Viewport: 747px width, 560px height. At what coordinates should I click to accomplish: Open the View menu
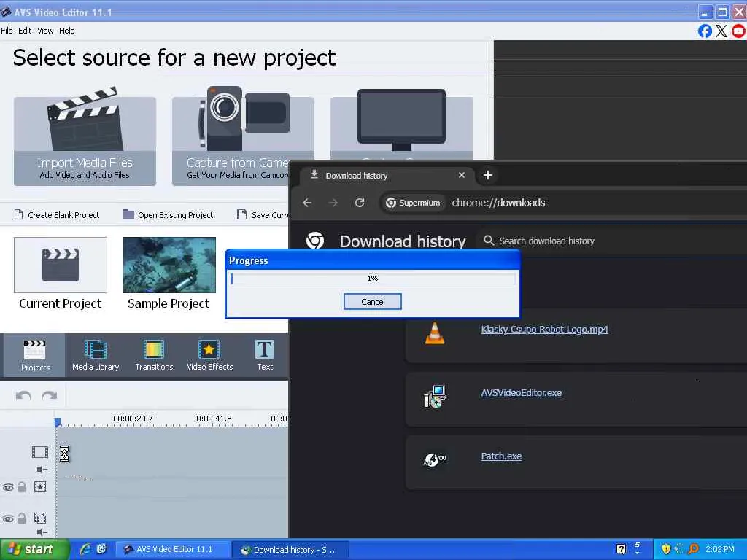(x=45, y=31)
